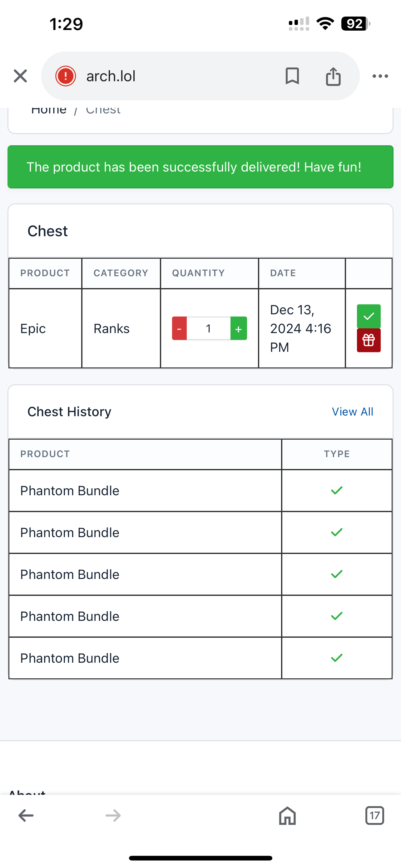Click the red insecure site warning icon
Viewport: 401px width, 868px height.
pos(66,76)
